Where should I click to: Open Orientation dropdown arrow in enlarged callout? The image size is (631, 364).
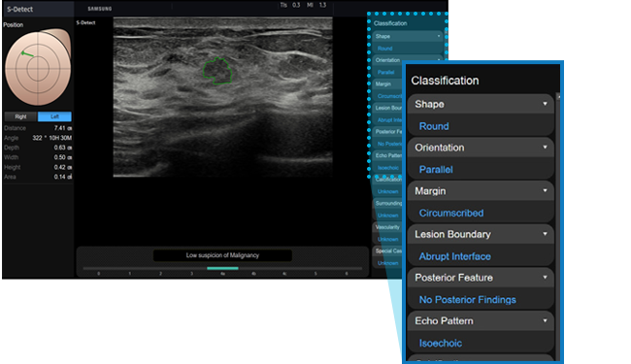pyautogui.click(x=545, y=148)
